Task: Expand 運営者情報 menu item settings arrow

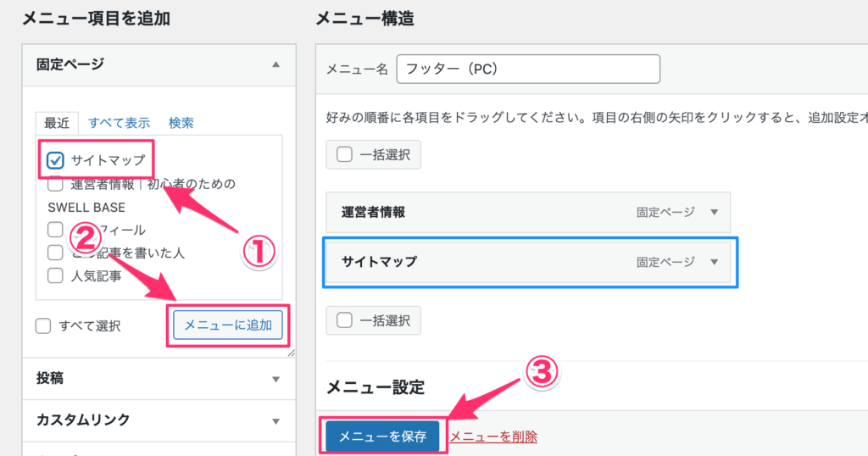Action: 714,213
